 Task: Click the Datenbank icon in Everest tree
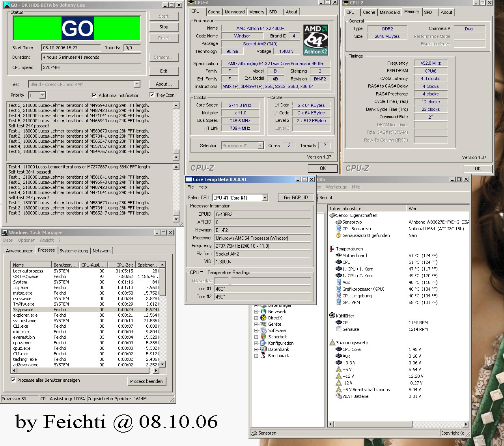263,349
